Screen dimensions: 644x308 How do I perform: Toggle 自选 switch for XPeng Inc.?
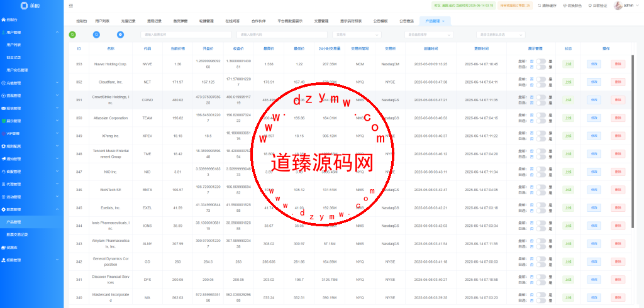click(541, 139)
